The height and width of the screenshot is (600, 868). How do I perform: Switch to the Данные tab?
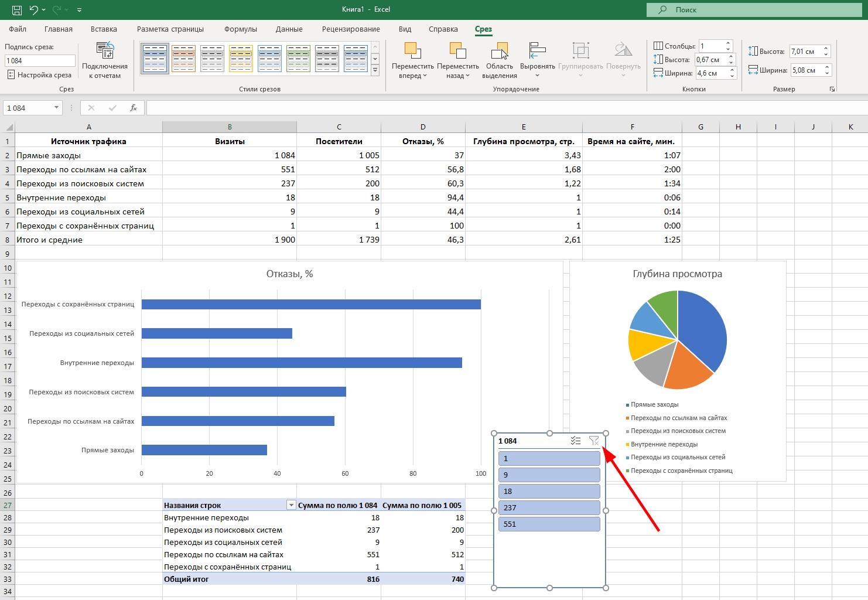(289, 29)
